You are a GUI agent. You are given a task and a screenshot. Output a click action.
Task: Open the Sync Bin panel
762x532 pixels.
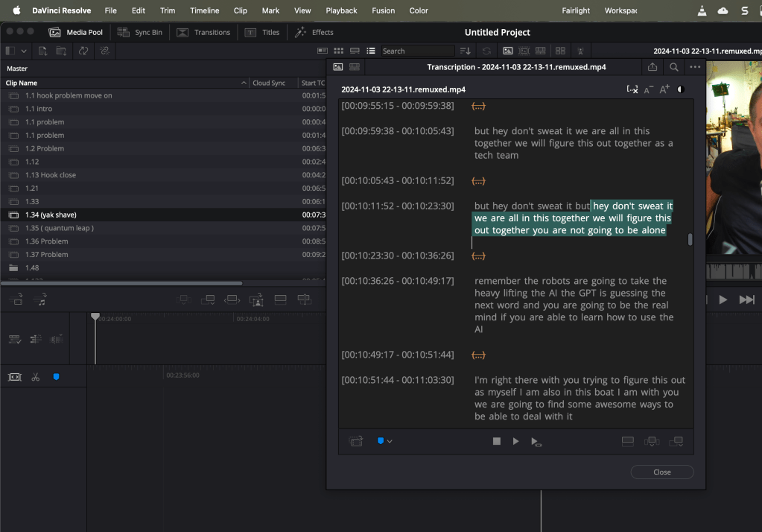pos(140,32)
